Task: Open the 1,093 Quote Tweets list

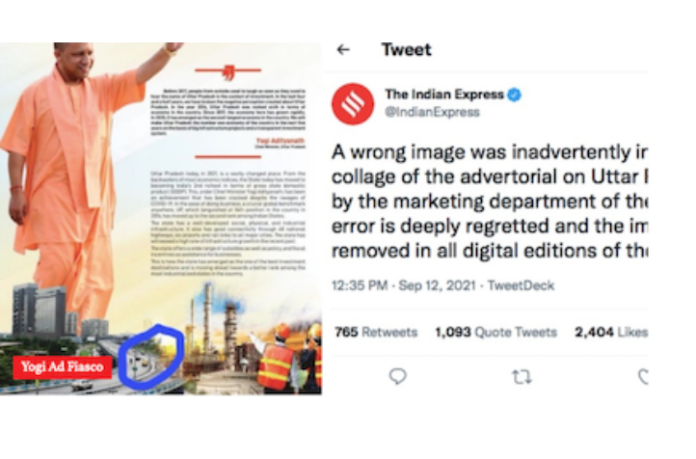Action: pos(496,332)
